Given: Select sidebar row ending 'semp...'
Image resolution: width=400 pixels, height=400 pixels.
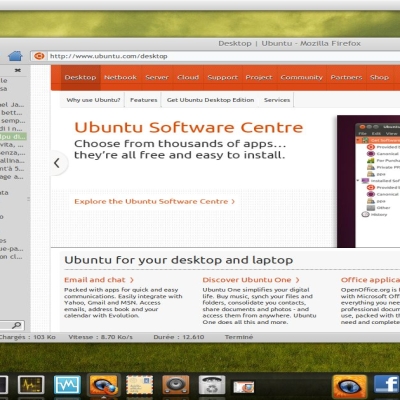Looking at the screenshot, I should tap(13, 121).
